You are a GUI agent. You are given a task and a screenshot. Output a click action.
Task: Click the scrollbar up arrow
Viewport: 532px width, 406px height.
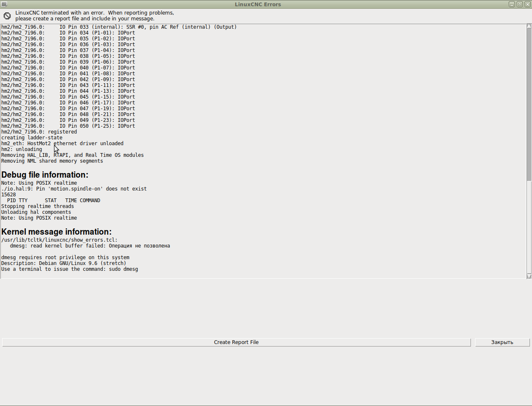(x=529, y=26)
